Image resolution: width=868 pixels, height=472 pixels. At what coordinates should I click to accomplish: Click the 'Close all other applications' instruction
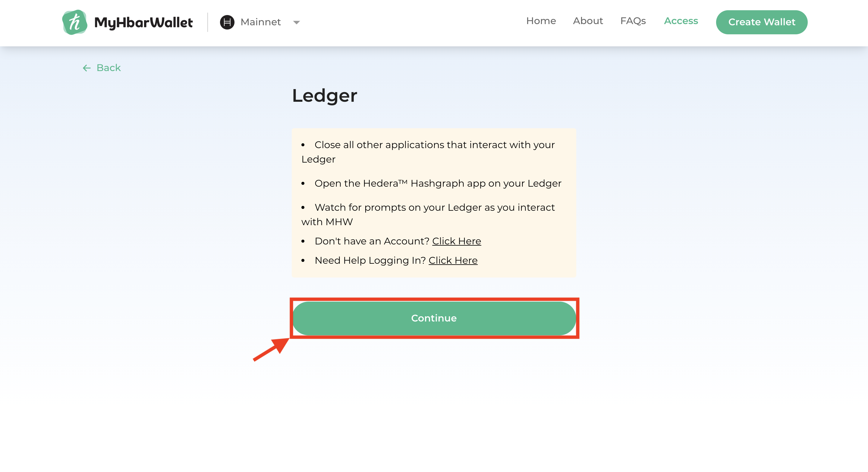(x=434, y=145)
